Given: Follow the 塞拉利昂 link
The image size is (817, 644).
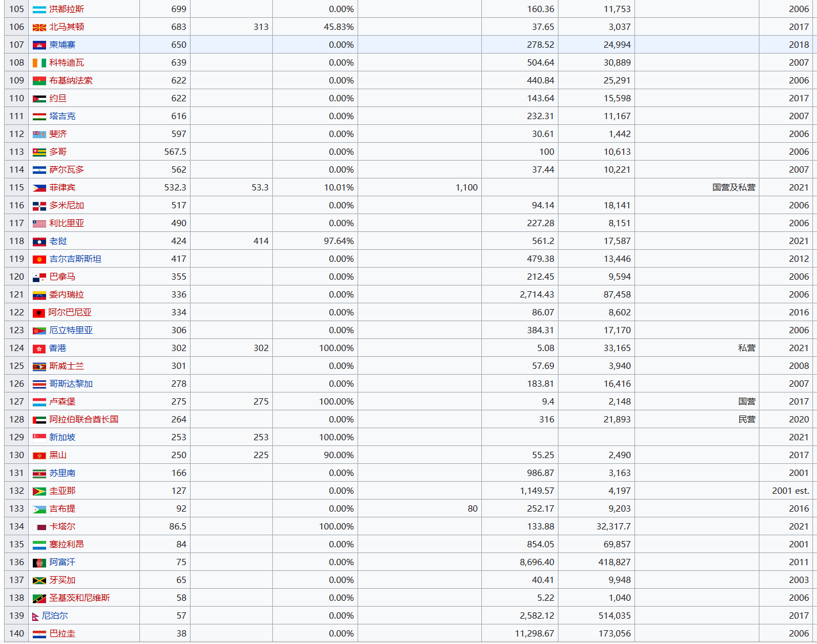Looking at the screenshot, I should [x=67, y=544].
